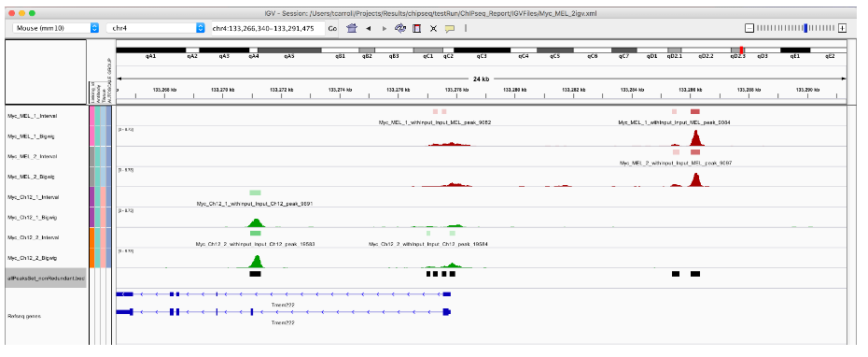The width and height of the screenshot is (868, 357).
Task: Click the locus coordinates input field
Action: [x=268, y=28]
